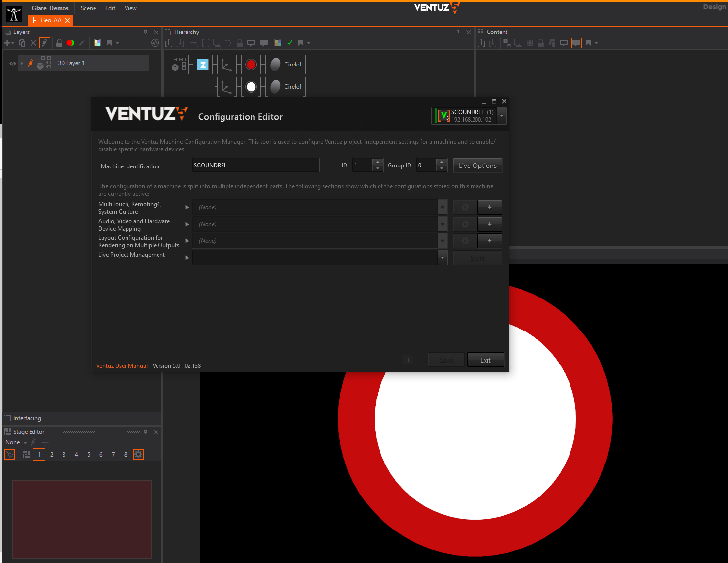This screenshot has height=563, width=728.
Task: Hide 3D Layer 1 with the eye icon
Action: point(13,63)
